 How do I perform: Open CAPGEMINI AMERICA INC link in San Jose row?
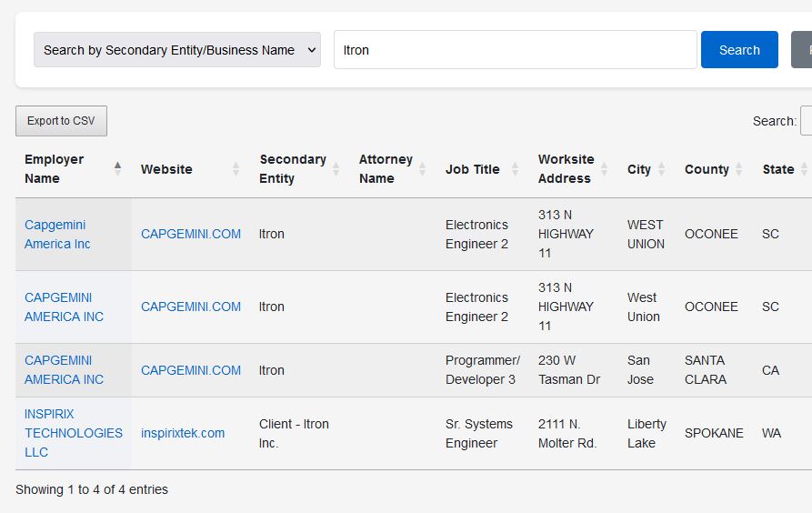click(65, 370)
